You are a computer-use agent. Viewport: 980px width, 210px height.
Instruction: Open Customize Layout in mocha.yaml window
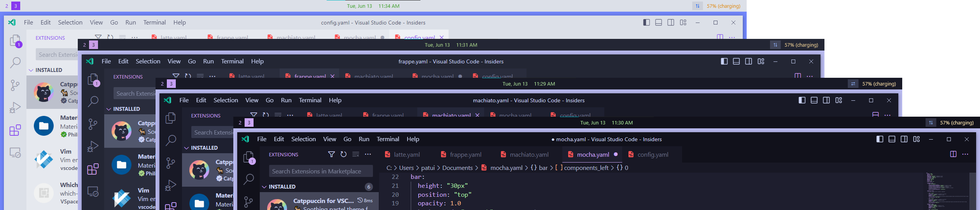(x=917, y=139)
